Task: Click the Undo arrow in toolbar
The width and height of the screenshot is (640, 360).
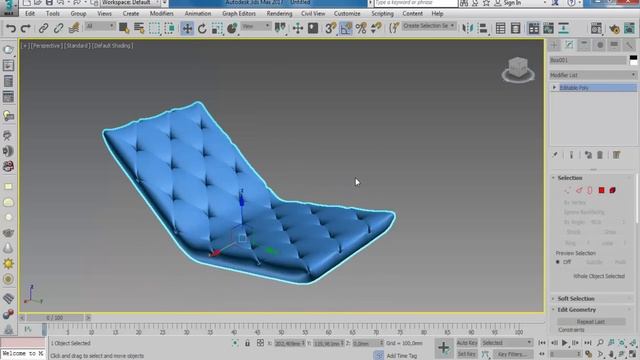Action: pyautogui.click(x=11, y=28)
